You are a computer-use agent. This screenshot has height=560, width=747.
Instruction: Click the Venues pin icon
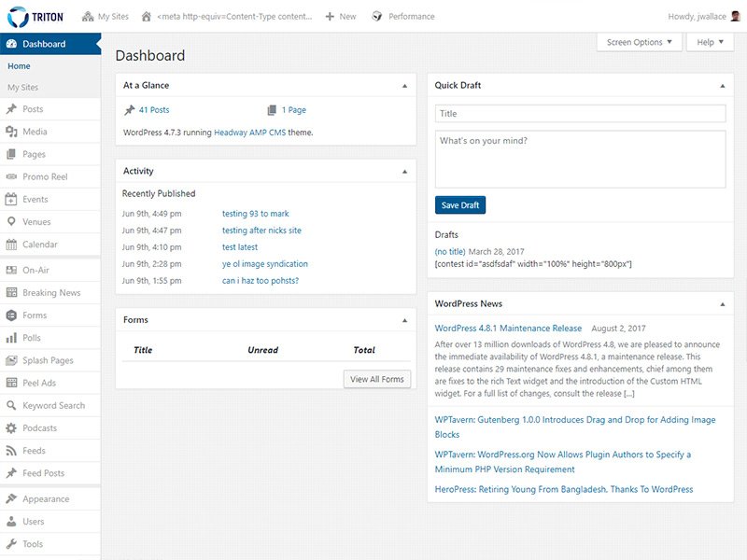click(11, 221)
